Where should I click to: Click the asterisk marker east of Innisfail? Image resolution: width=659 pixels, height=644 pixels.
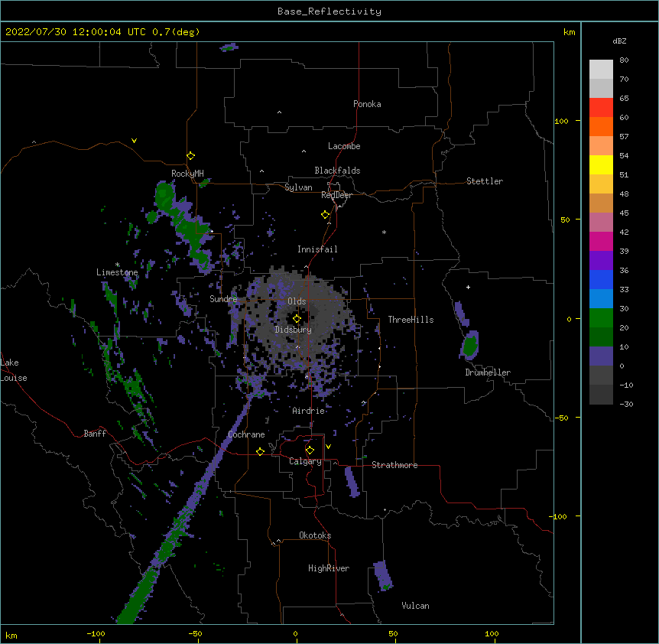coord(384,233)
